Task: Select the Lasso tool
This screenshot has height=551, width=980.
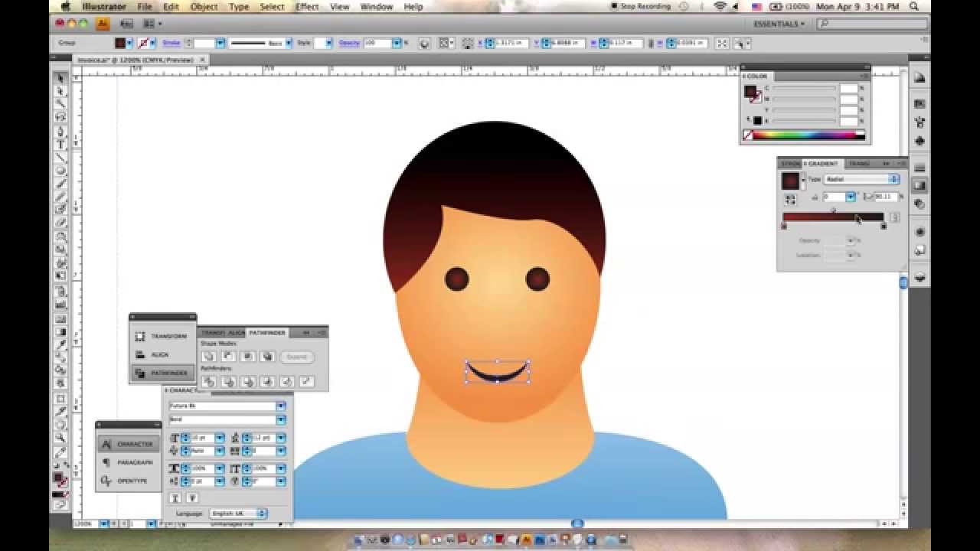Action: point(60,117)
